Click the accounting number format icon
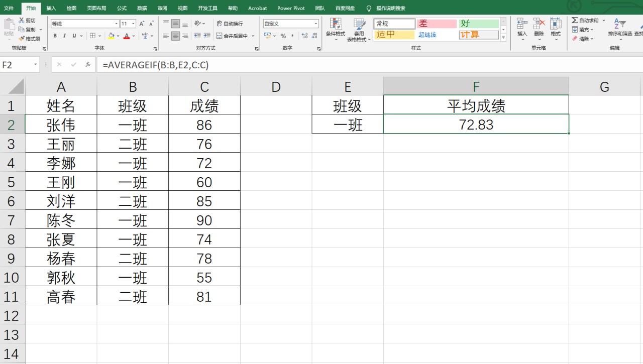 tap(267, 36)
